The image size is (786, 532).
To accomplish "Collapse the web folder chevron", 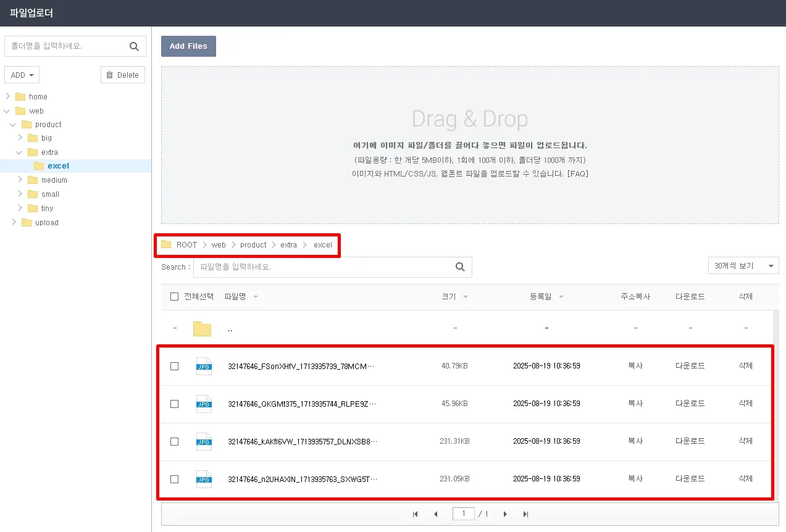I will pos(7,111).
